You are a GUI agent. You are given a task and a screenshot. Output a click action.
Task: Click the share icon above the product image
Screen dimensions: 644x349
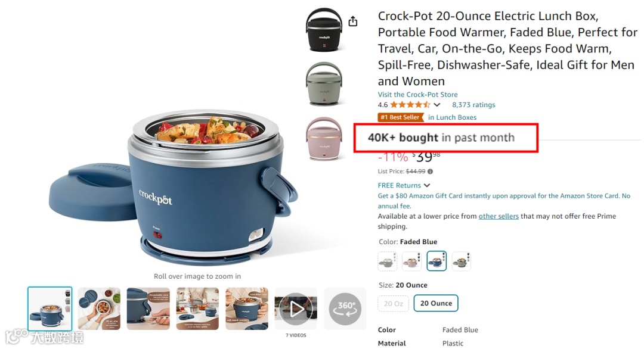(353, 21)
